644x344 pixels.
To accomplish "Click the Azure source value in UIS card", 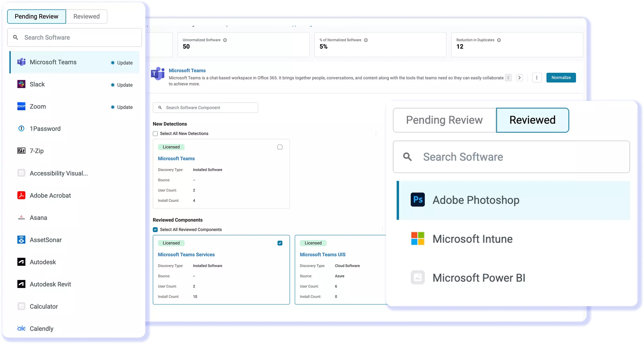I will (x=340, y=276).
